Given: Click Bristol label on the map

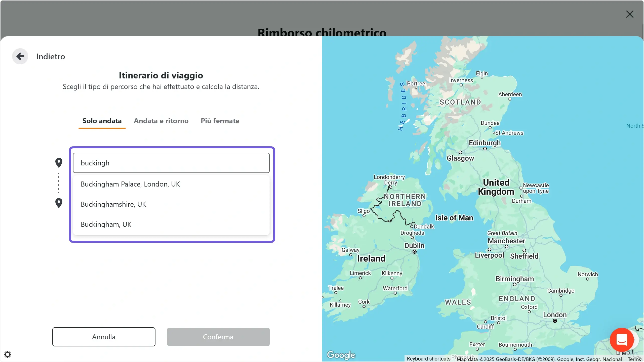Looking at the screenshot, I should click(x=498, y=318).
